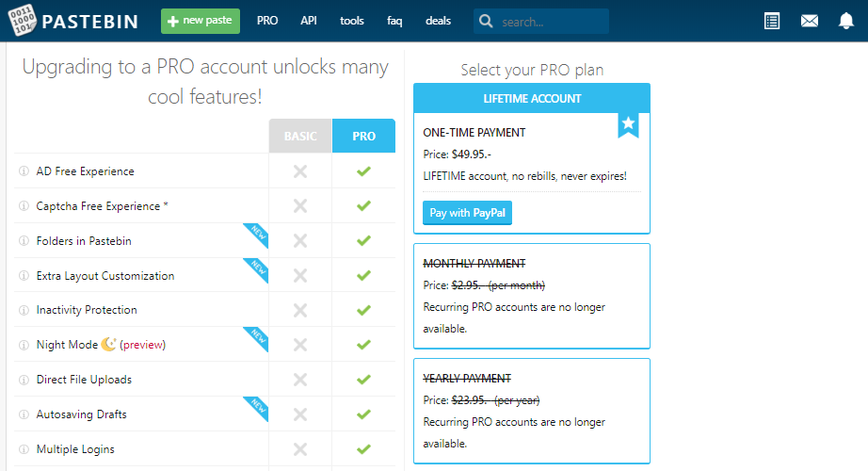The width and height of the screenshot is (868, 471).
Task: Open the Night Mode preview link
Action: coord(143,345)
